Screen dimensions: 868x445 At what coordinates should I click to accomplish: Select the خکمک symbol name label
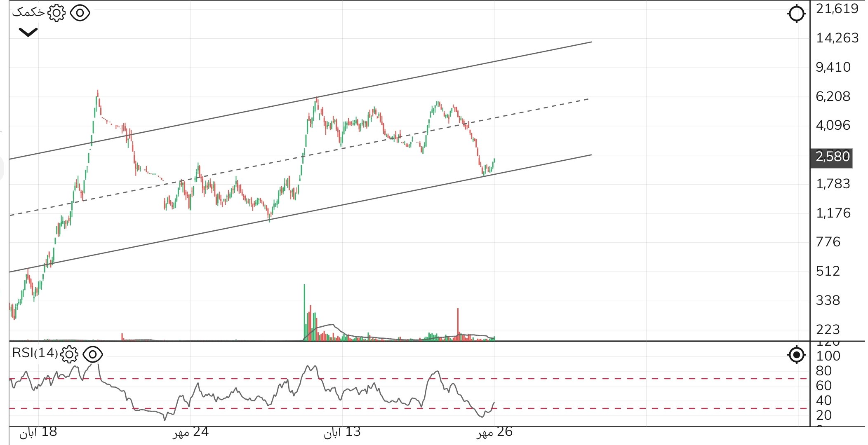pos(28,12)
